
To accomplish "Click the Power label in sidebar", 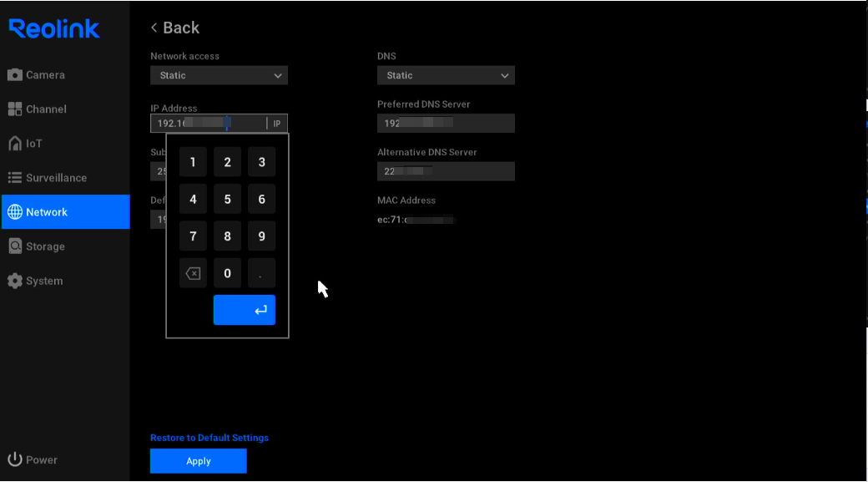I will click(x=42, y=459).
